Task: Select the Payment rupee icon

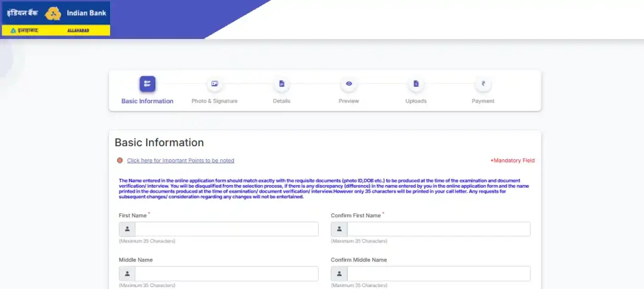Action: [483, 84]
